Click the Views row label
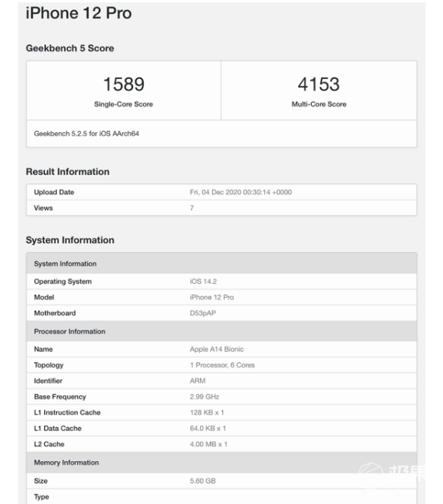 (x=44, y=208)
